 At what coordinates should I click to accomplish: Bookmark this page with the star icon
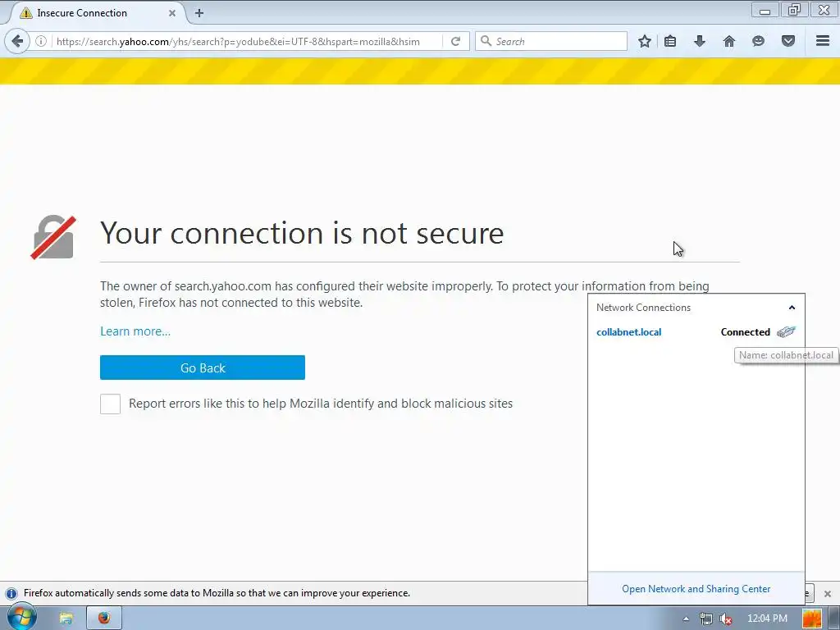point(645,41)
